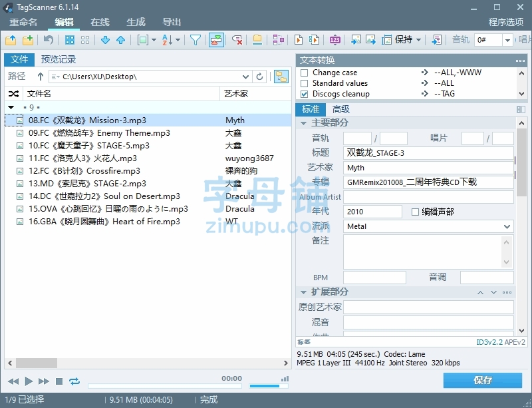Viewport: 532px width, 408px height.
Task: Switch to 生成 tab
Action: (136, 22)
